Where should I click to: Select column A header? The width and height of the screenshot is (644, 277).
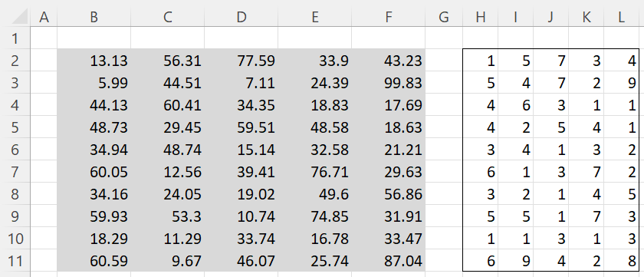44,17
